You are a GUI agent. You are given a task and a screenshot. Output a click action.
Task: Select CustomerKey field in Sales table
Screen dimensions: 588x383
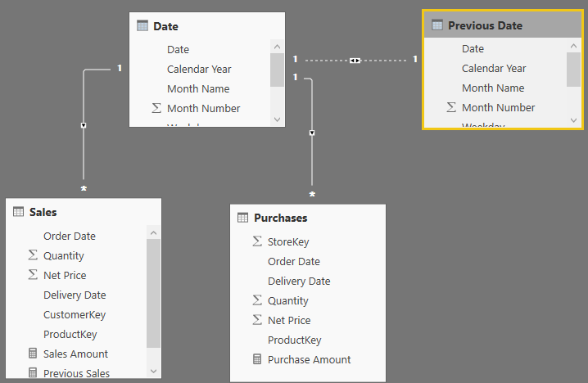[75, 315]
